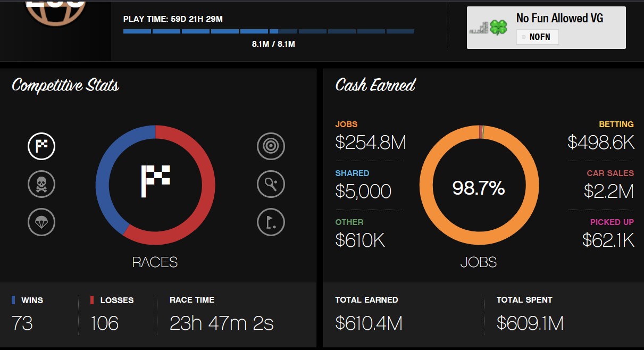Image resolution: width=644 pixels, height=350 pixels.
Task: Open the No Fun Allowed VG crew link
Action: (x=559, y=18)
